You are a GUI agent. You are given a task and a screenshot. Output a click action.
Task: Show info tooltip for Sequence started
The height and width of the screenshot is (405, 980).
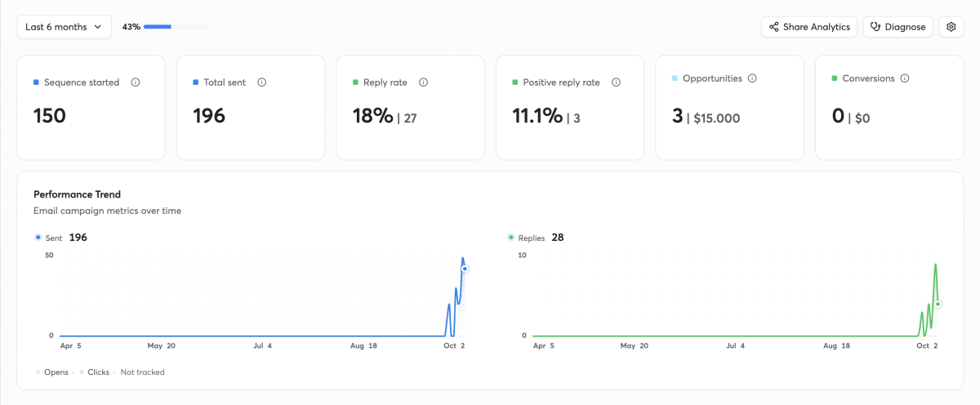tap(136, 82)
